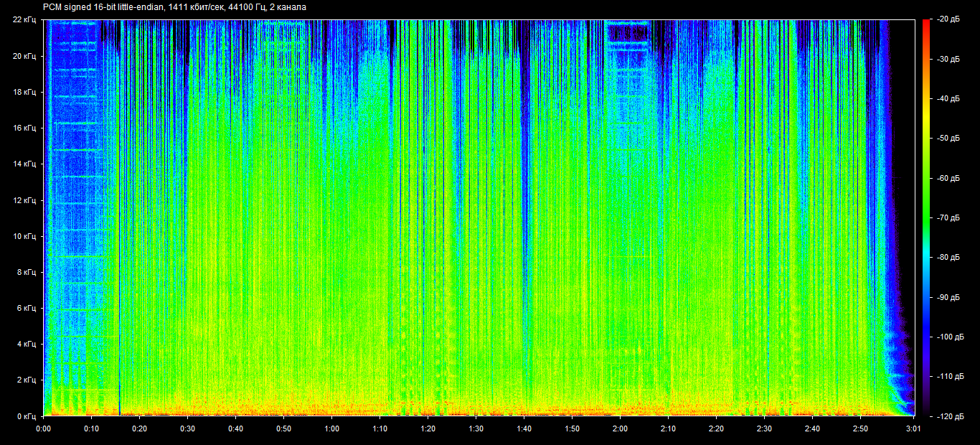
Task: Select the 1:40 time label
Action: [x=524, y=428]
